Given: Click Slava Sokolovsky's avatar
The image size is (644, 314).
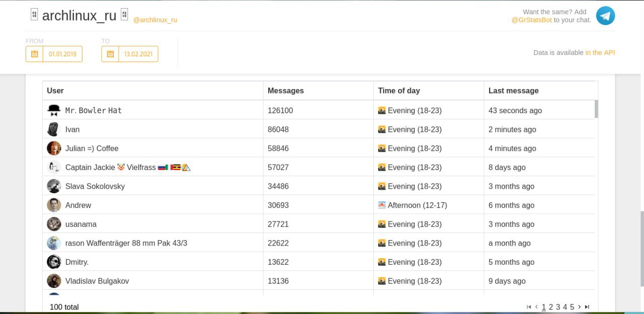Looking at the screenshot, I should click(x=54, y=186).
